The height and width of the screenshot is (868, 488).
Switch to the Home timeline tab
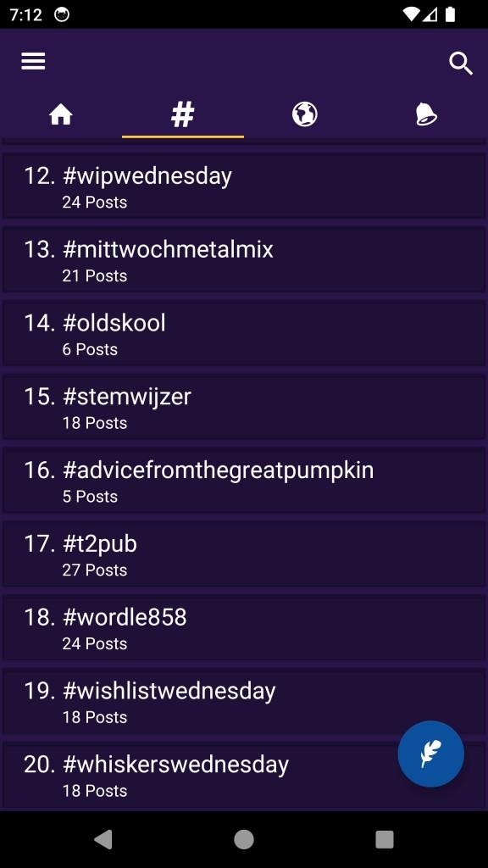pos(61,114)
